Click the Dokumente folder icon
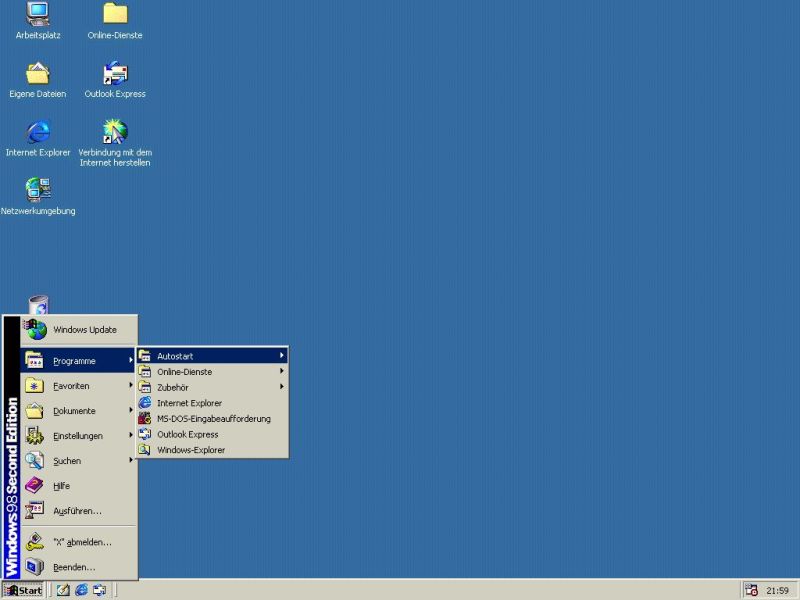 click(x=35, y=411)
